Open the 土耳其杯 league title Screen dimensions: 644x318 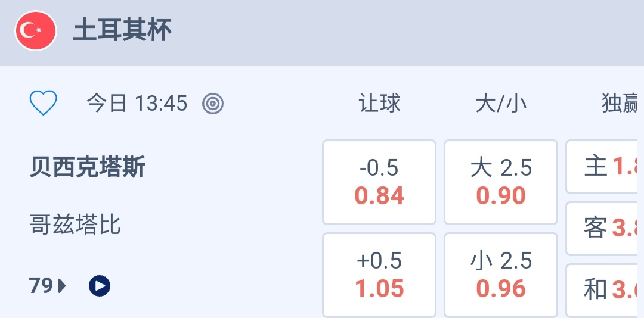tap(122, 31)
